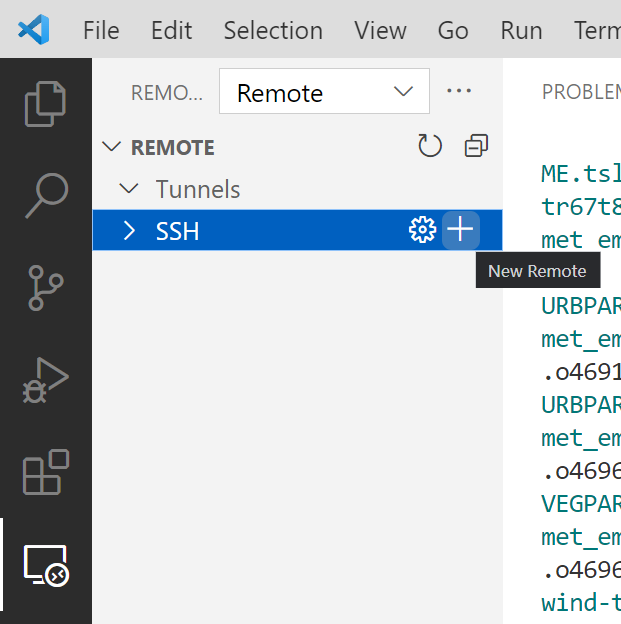This screenshot has height=624, width=621.
Task: Select the Remote Explorer icon
Action: point(45,566)
